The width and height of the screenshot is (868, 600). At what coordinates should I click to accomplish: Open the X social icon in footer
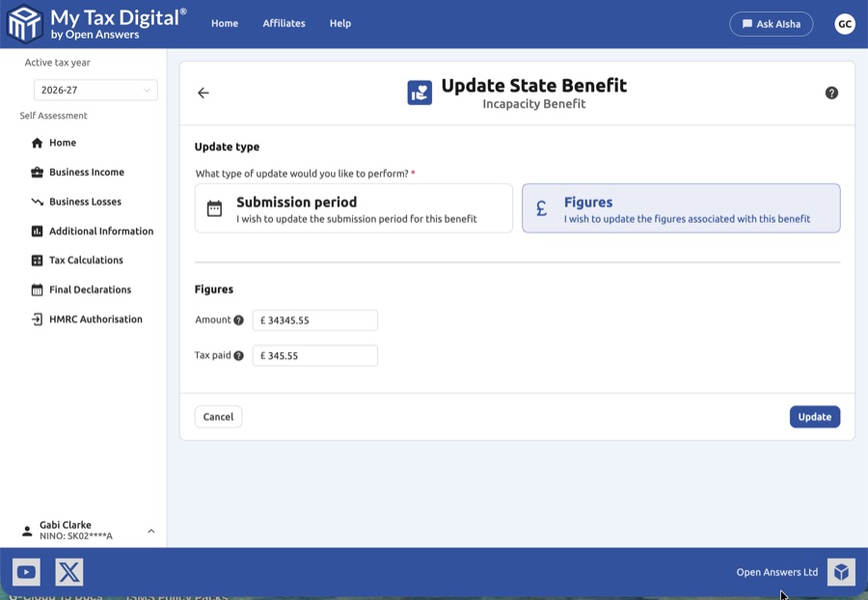[69, 572]
